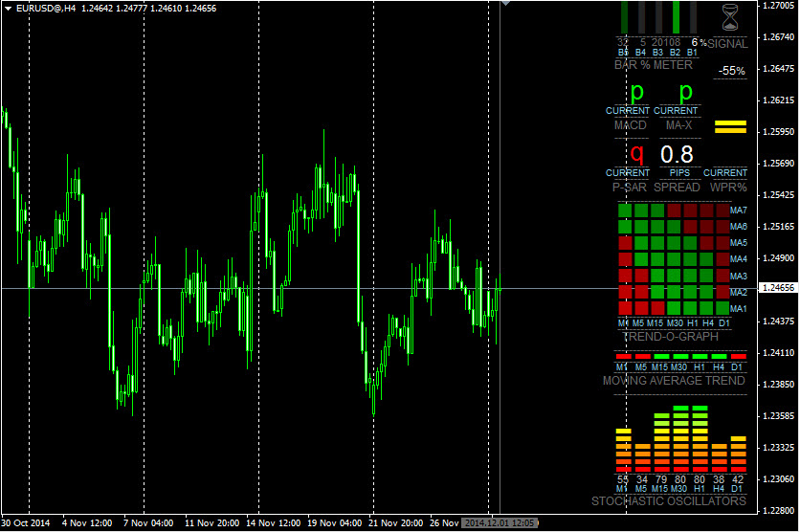Screen dimensions: 800x532
Task: Click the M15 stochastic value 79
Action: (x=661, y=479)
